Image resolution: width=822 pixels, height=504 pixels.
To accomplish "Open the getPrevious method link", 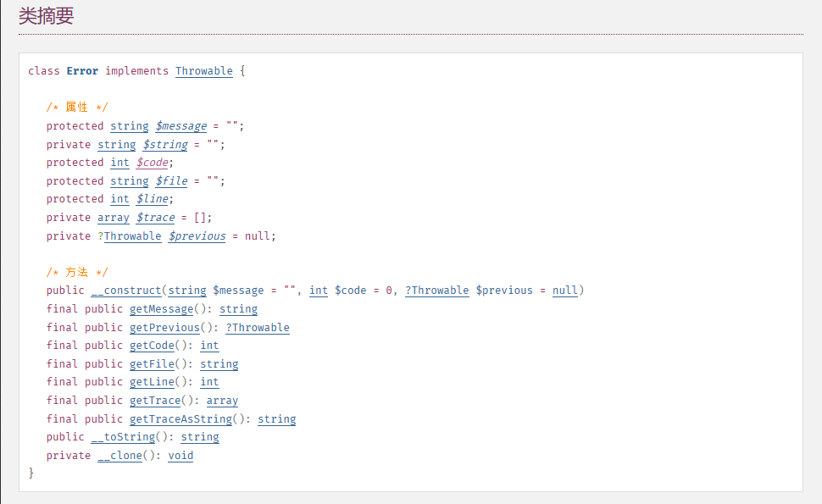I will pos(164,328).
